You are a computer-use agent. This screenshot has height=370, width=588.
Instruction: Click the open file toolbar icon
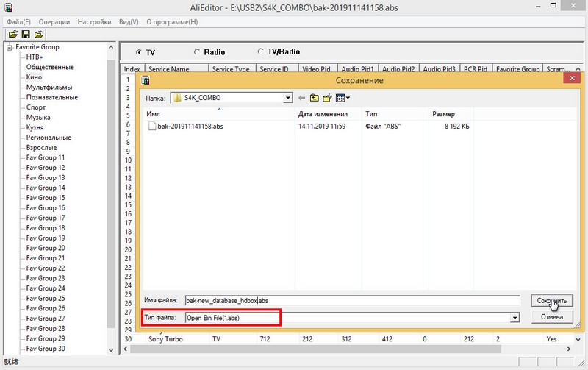coord(13,35)
